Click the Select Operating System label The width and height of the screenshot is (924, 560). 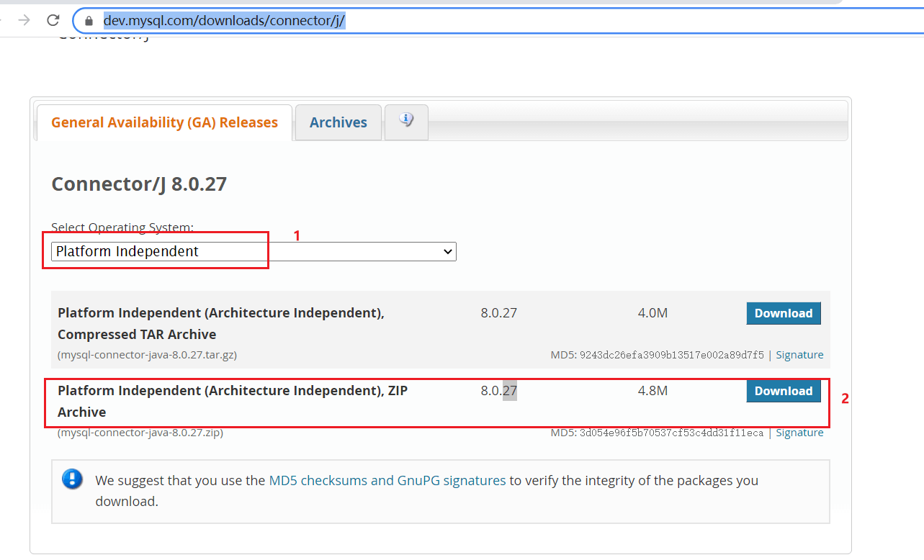122,227
